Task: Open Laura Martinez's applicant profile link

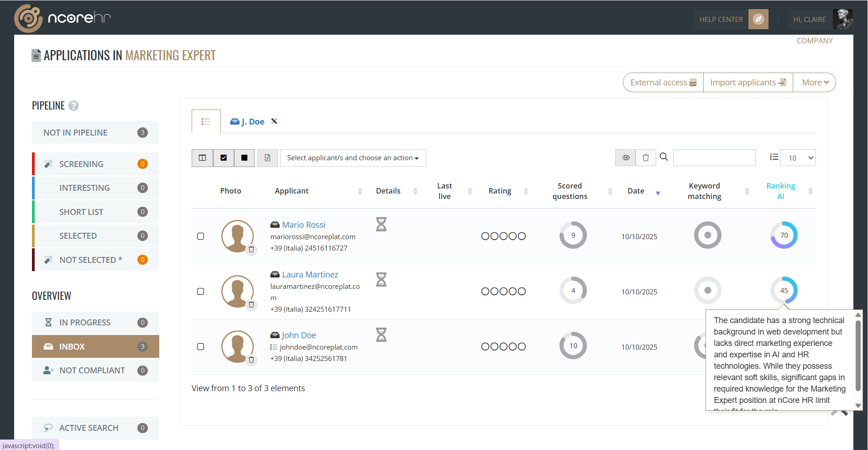Action: coord(310,274)
